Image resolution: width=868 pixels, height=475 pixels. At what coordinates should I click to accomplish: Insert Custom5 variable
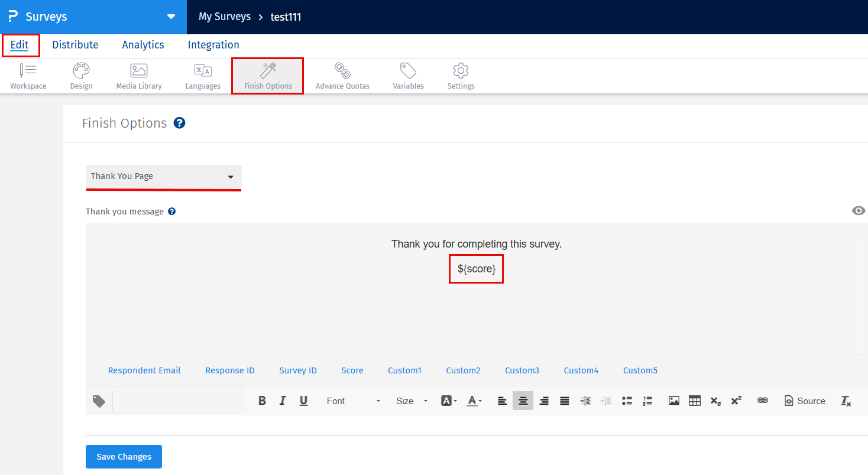(640, 370)
